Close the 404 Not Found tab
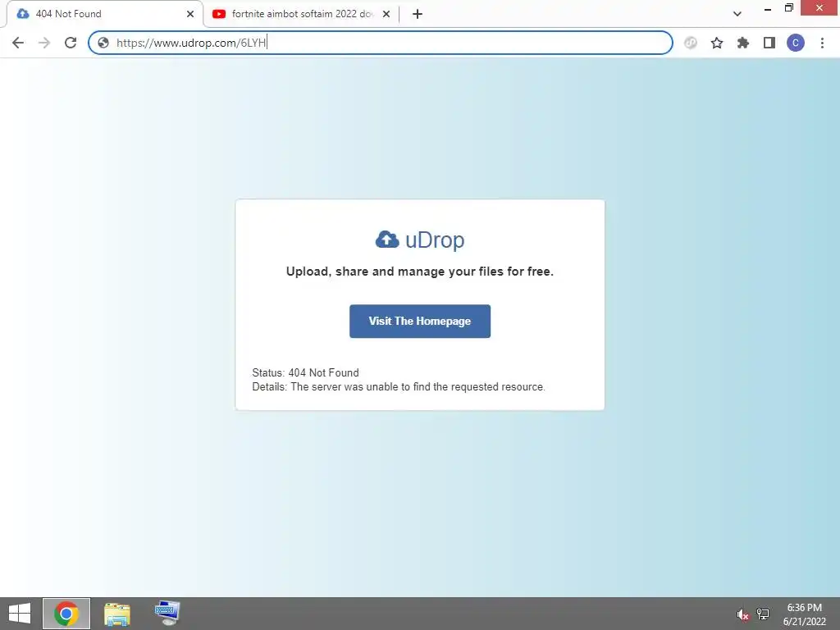 [190, 14]
